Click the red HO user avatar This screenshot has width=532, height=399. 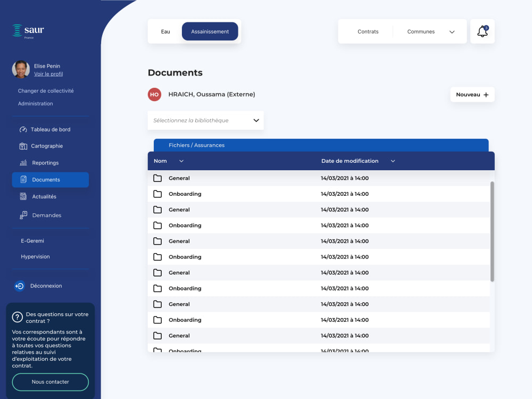(154, 94)
